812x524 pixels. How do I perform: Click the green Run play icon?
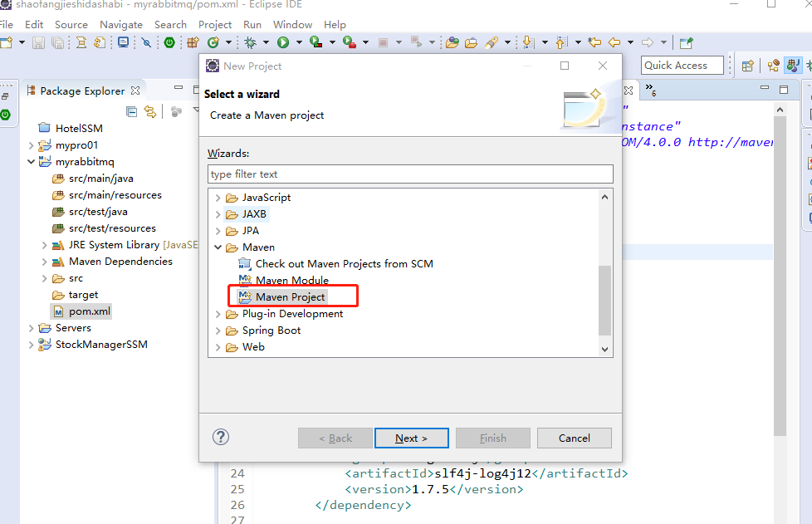coord(283,42)
